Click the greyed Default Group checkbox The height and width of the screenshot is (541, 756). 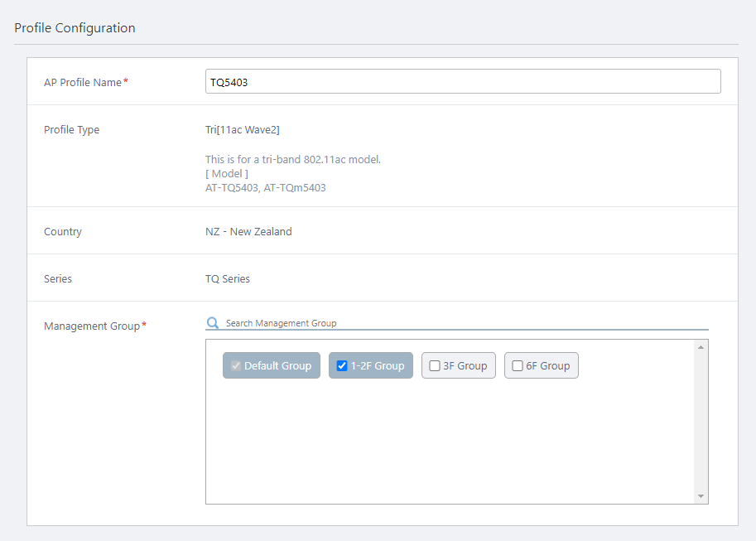pyautogui.click(x=236, y=366)
